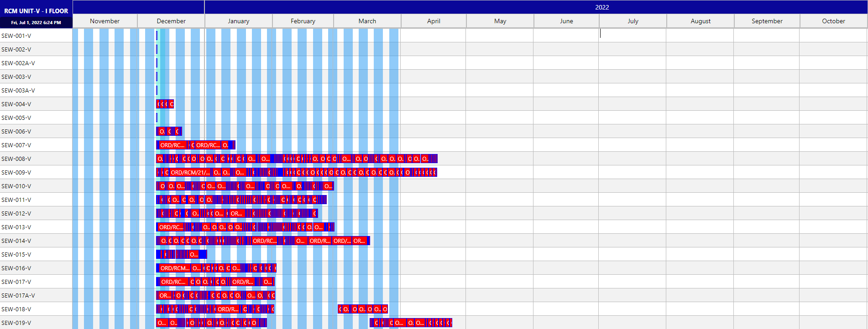The image size is (868, 329).
Task: Click the SEW-002A-V row label
Action: (x=18, y=63)
